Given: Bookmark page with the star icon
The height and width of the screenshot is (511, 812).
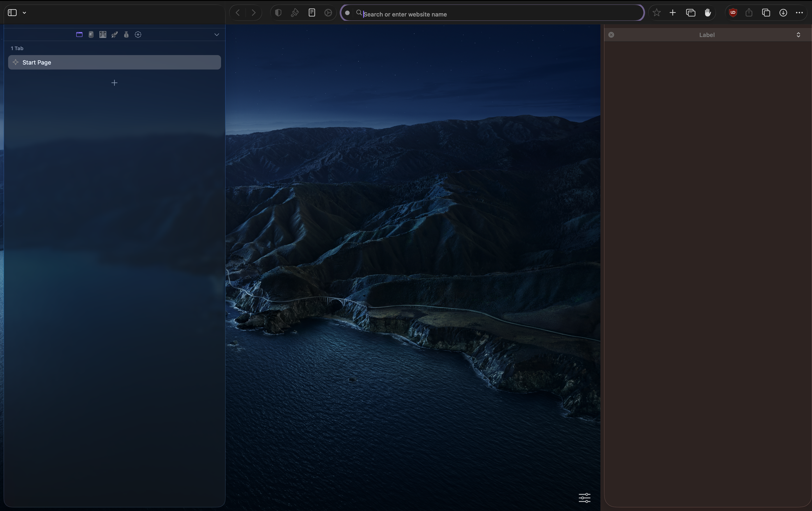Looking at the screenshot, I should pyautogui.click(x=656, y=13).
